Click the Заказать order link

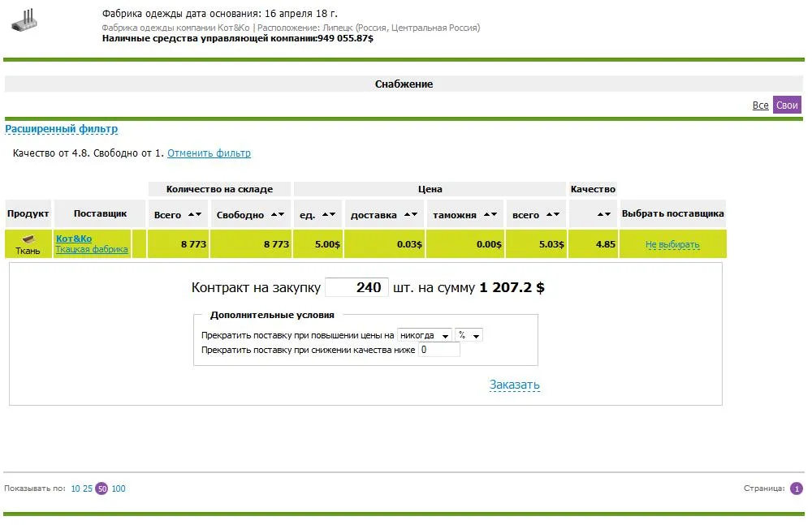(514, 385)
